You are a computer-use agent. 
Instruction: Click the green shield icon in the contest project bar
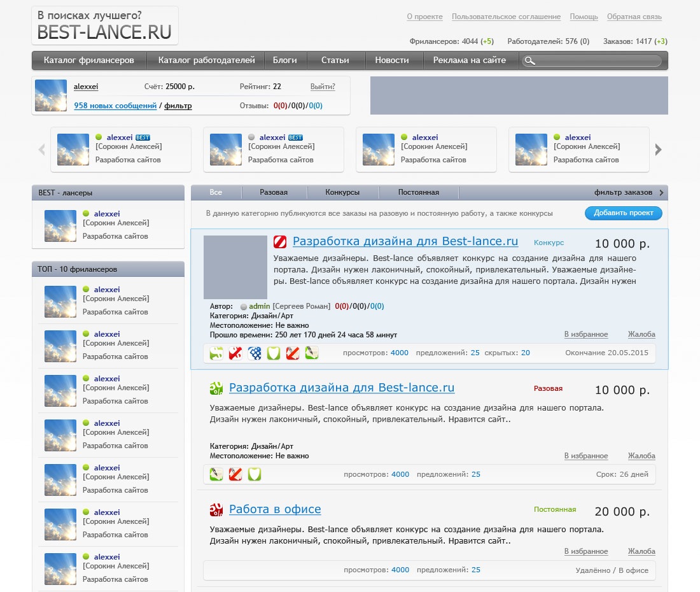click(x=274, y=353)
